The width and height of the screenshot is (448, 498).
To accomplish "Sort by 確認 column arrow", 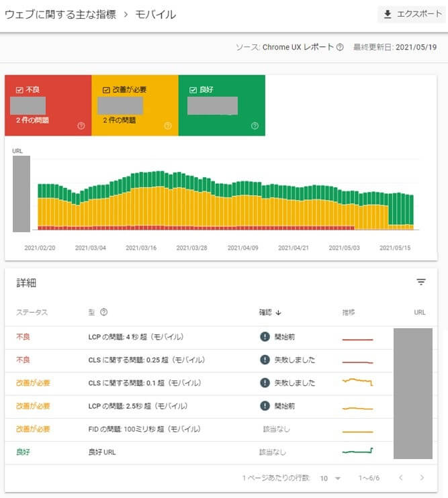I will click(x=279, y=312).
